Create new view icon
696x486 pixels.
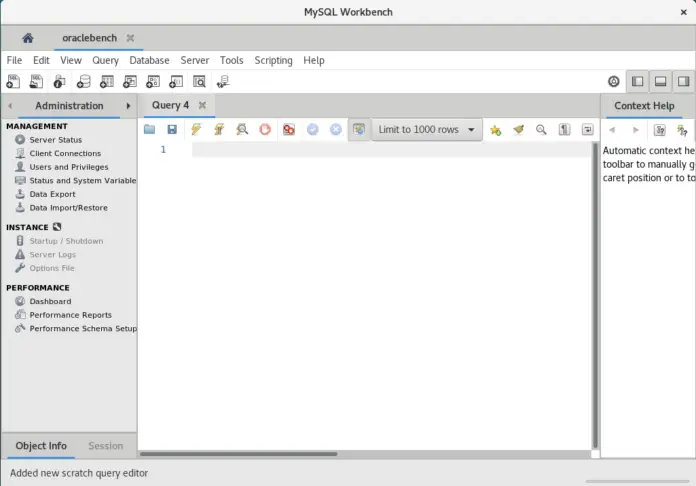tap(130, 82)
